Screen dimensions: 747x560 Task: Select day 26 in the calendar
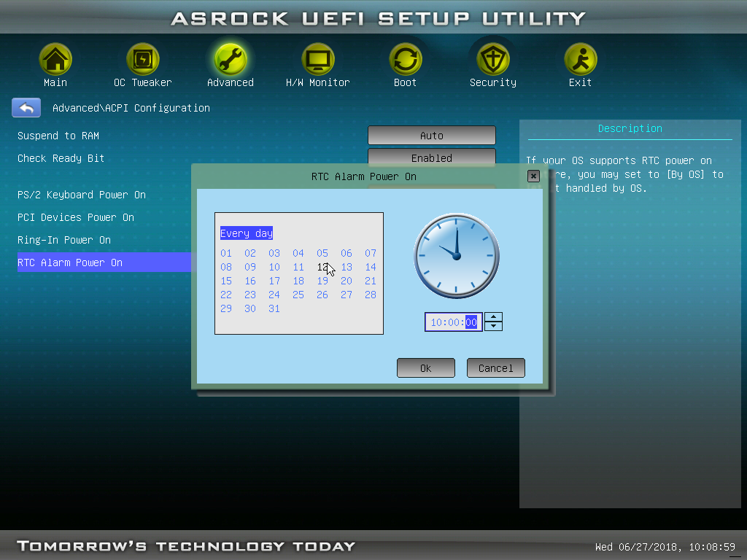point(322,295)
